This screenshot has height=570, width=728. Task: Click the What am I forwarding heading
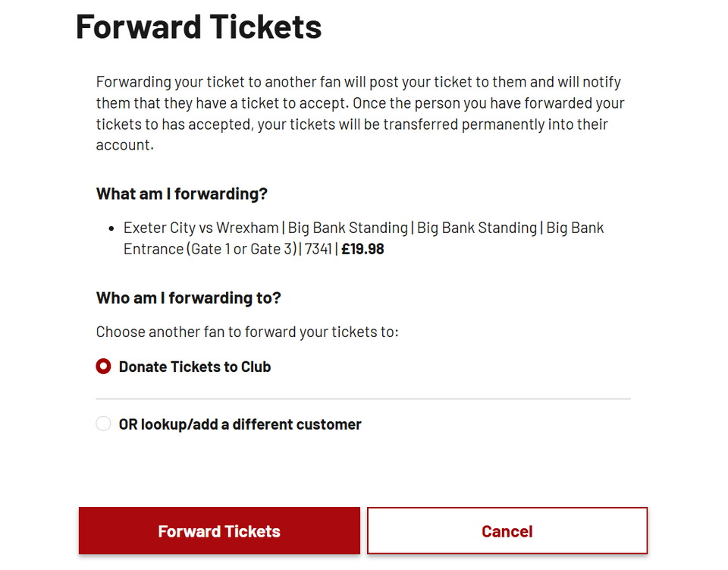click(x=180, y=194)
